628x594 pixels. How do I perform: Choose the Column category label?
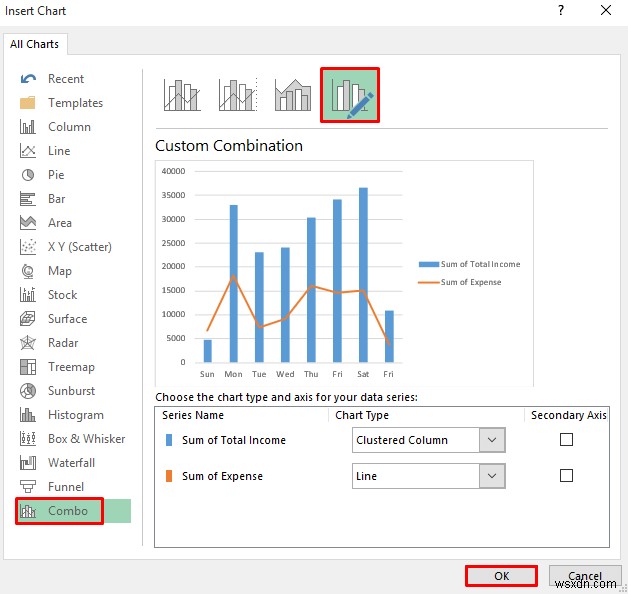[x=70, y=127]
